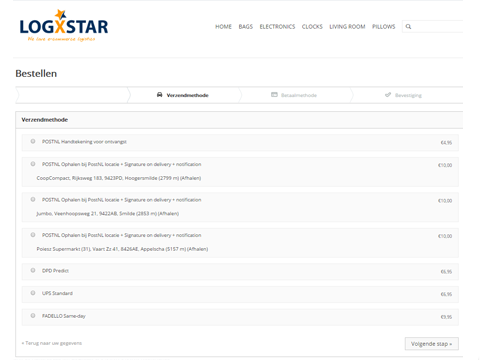Click the search magnifier icon

[408, 27]
